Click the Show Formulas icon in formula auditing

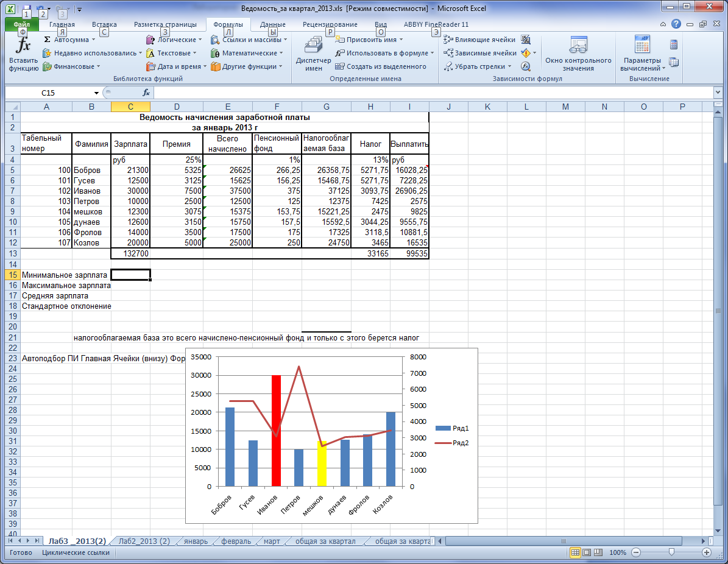526,40
